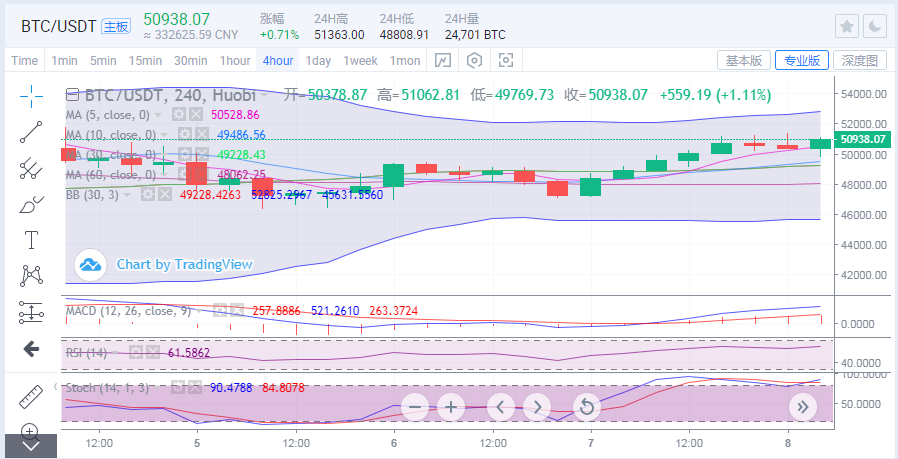Shift chart left with arrow button
898x459 pixels.
coord(501,407)
